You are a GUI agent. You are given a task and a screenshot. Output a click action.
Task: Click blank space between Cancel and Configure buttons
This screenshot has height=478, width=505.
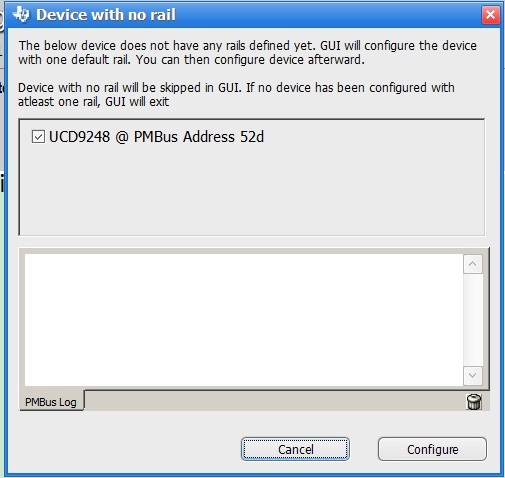point(364,449)
